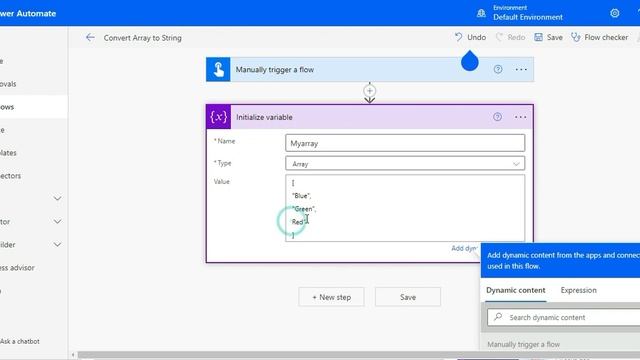Click the Save button below the flow
The height and width of the screenshot is (360, 640).
coord(408,297)
